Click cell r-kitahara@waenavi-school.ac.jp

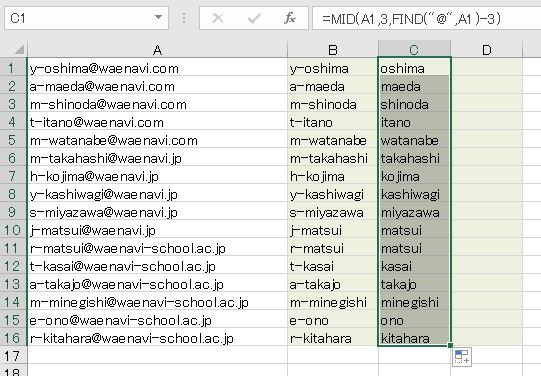click(x=157, y=338)
